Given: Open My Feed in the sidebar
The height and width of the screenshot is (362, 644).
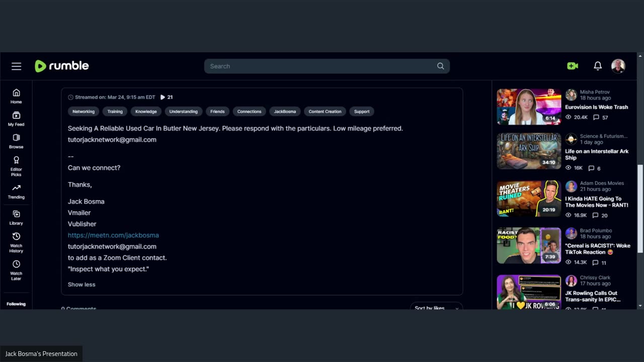Looking at the screenshot, I should (16, 119).
